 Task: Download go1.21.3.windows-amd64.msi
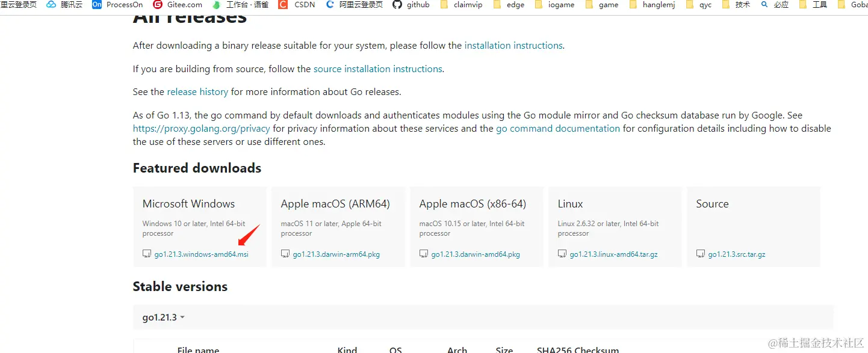pyautogui.click(x=201, y=254)
